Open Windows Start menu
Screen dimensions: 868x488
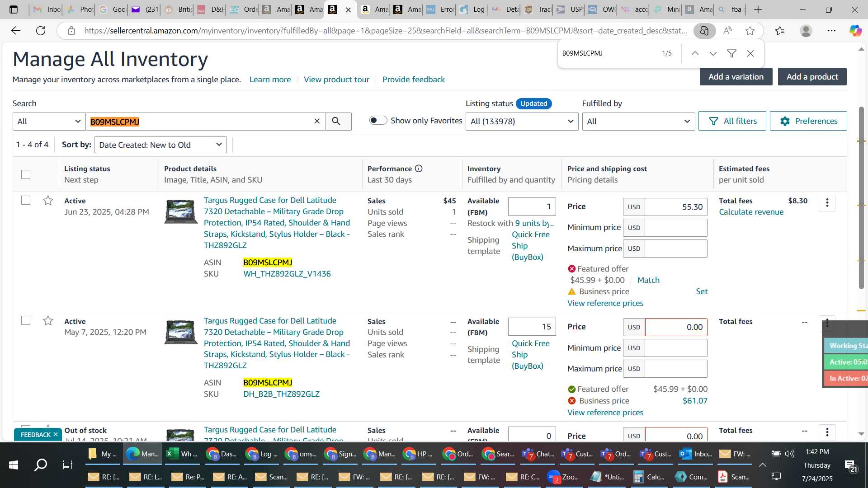tap(14, 465)
